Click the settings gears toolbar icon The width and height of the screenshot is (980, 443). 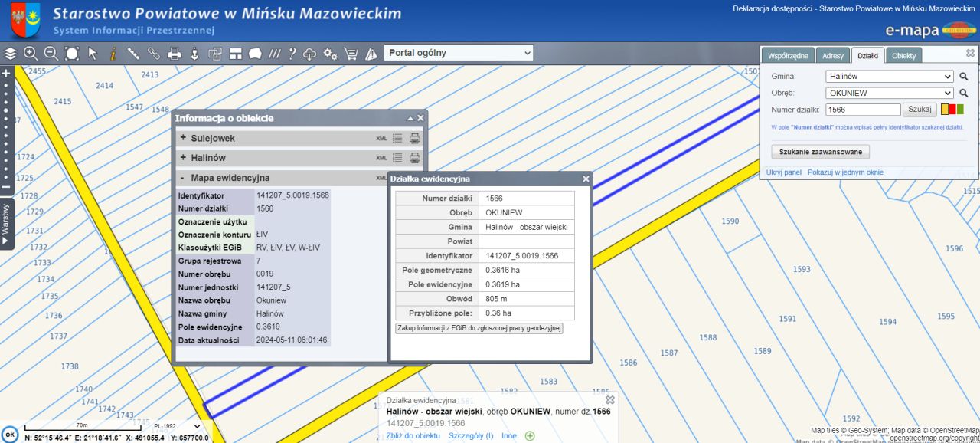tap(330, 54)
